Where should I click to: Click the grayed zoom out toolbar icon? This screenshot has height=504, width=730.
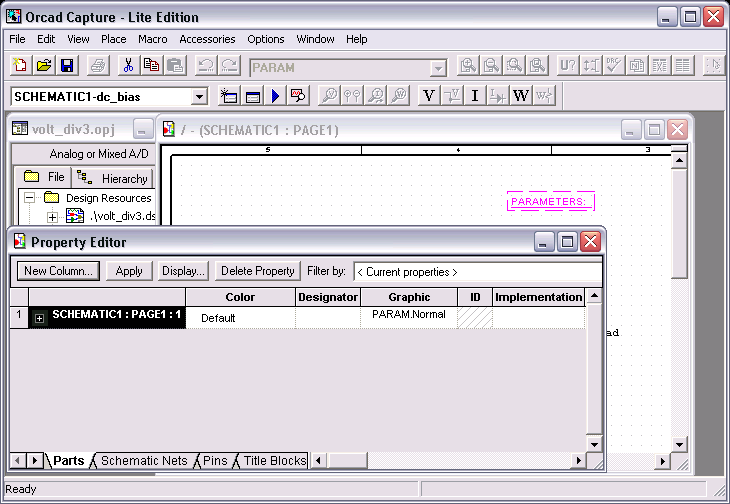point(491,66)
